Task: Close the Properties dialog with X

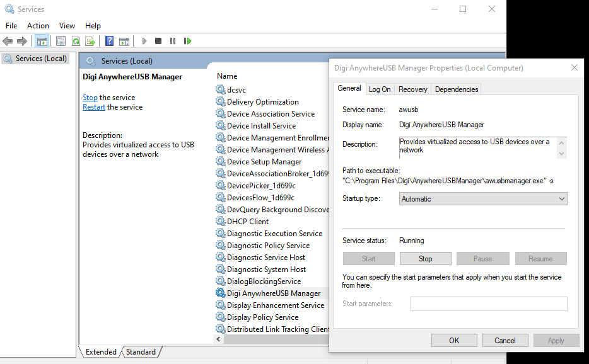Action: click(x=574, y=67)
